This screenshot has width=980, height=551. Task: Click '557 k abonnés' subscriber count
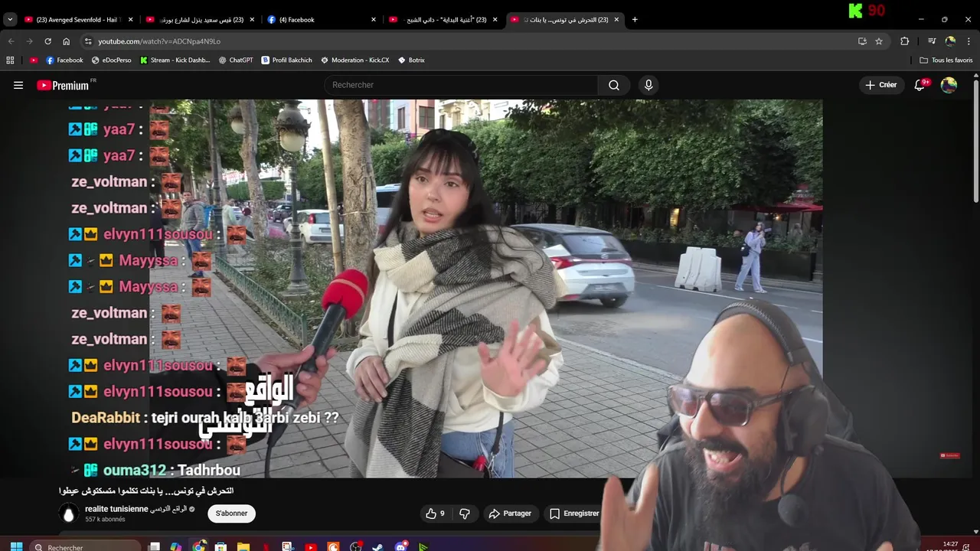(x=105, y=520)
